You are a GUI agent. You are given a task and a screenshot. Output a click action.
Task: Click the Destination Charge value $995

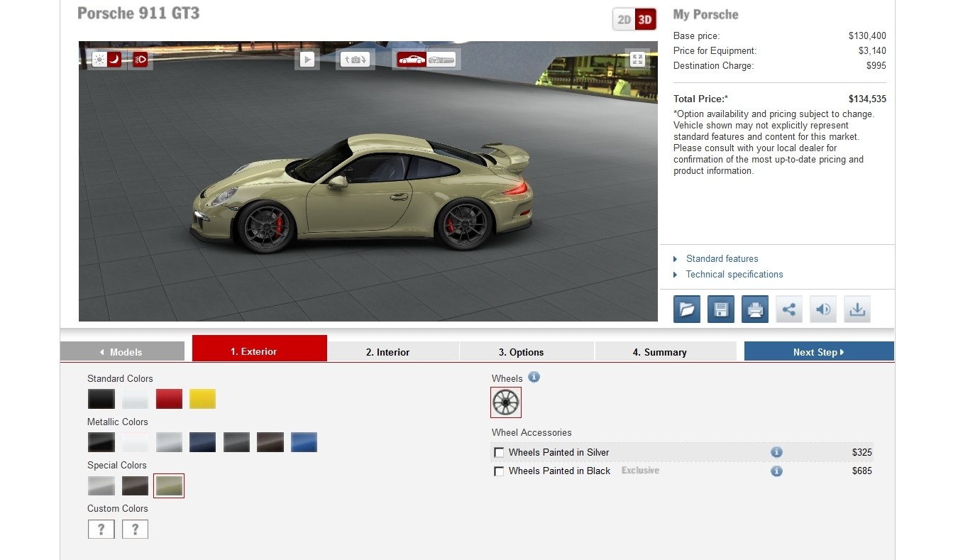tap(876, 65)
